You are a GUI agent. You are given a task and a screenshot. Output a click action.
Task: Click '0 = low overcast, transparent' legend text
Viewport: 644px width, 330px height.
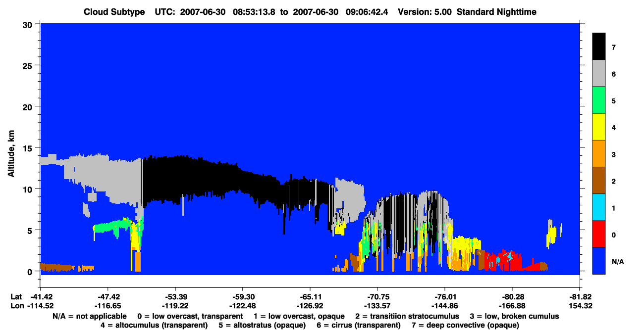[190, 316]
